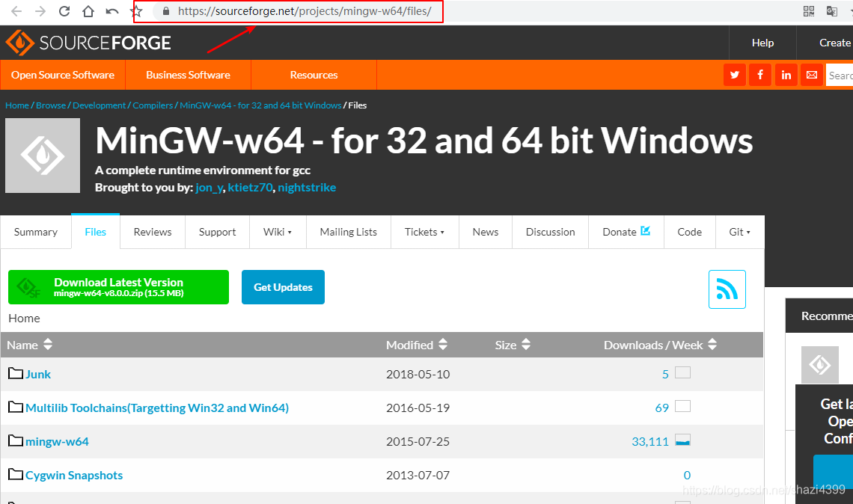The width and height of the screenshot is (853, 504).
Task: Sort files by Modified column arrows
Action: 443,344
